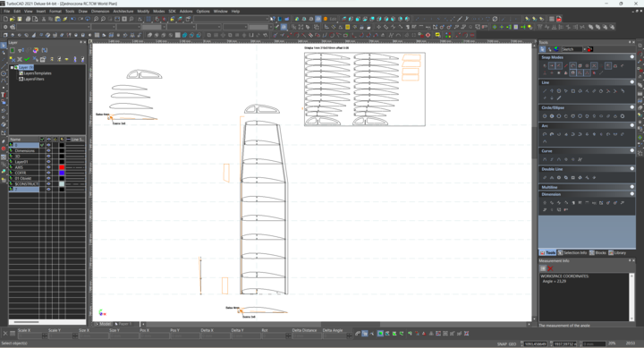Select LayersFilters in the layer tree
The image size is (644, 348).
click(34, 79)
